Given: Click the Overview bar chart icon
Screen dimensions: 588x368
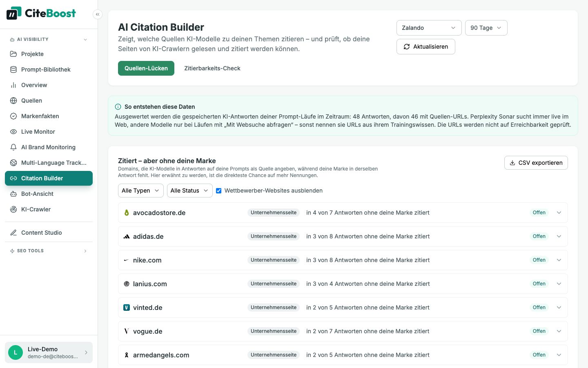Looking at the screenshot, I should coord(13,85).
